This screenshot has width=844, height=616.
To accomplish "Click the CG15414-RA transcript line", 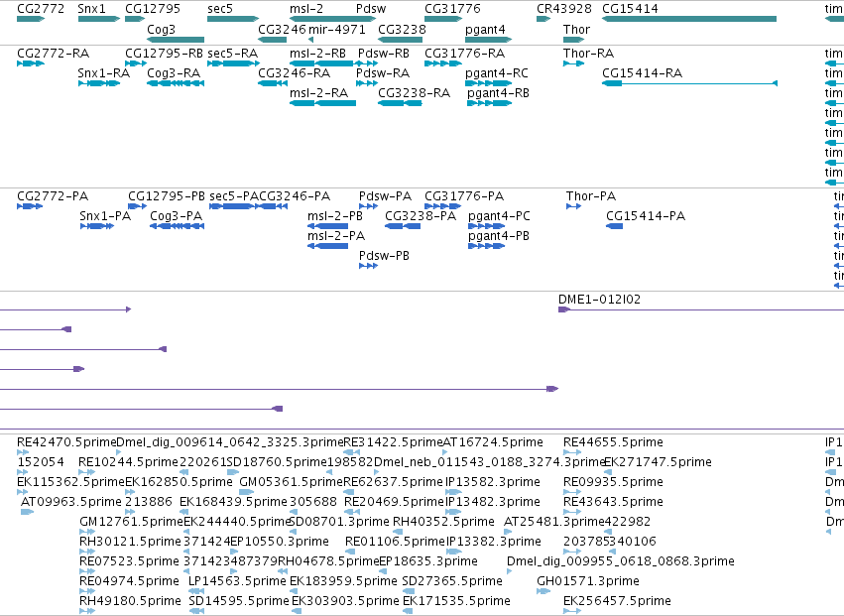I will pos(690,83).
